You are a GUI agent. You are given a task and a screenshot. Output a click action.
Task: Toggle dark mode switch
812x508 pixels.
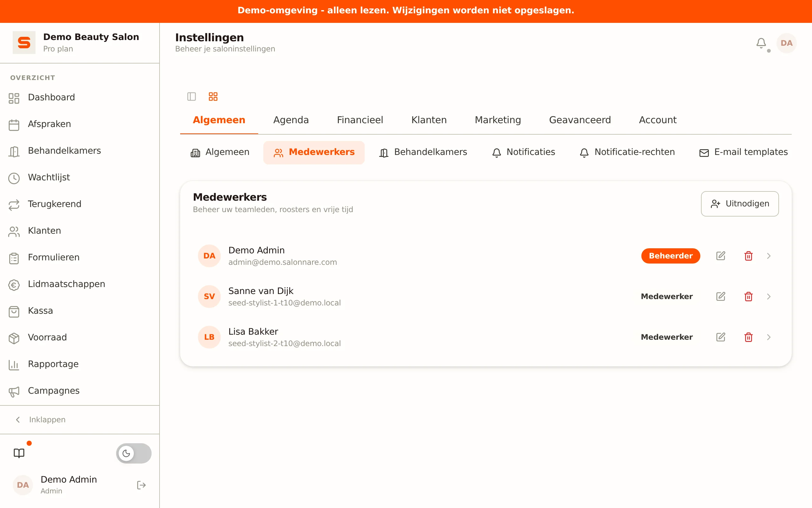(x=134, y=454)
